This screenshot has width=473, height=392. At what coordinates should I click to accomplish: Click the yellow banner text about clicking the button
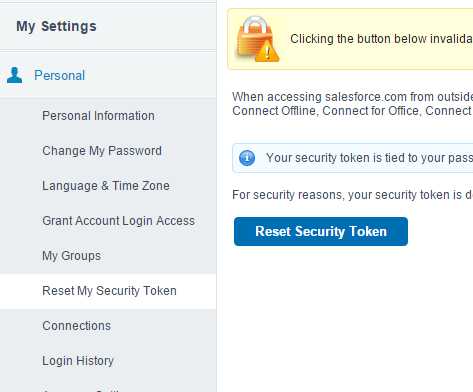[x=381, y=39]
